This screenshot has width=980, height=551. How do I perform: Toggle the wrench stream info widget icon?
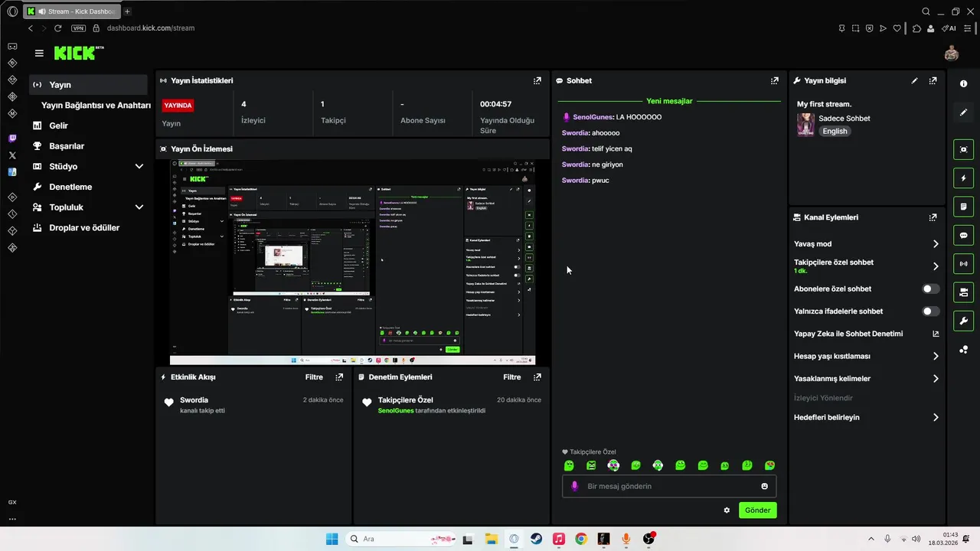pos(963,321)
